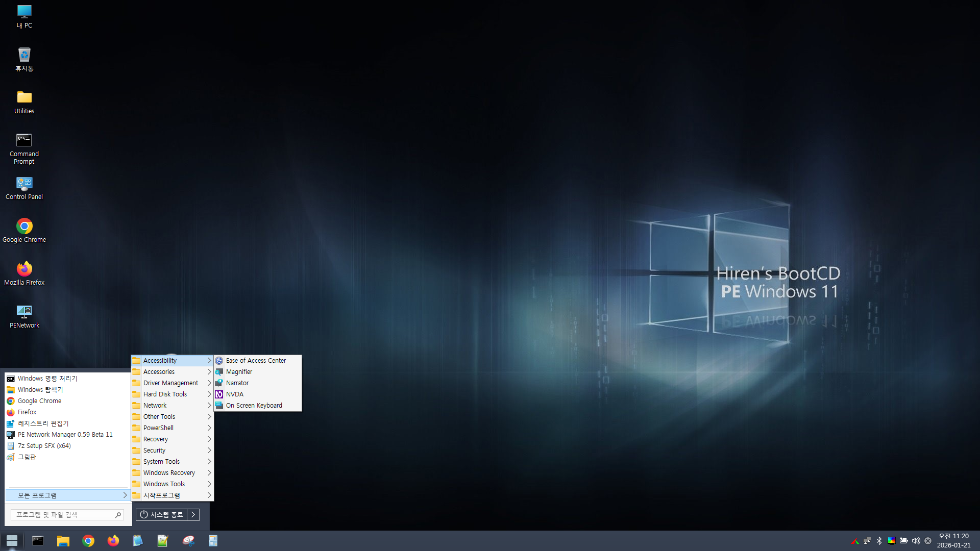Open File Explorer from taskbar

click(x=63, y=541)
